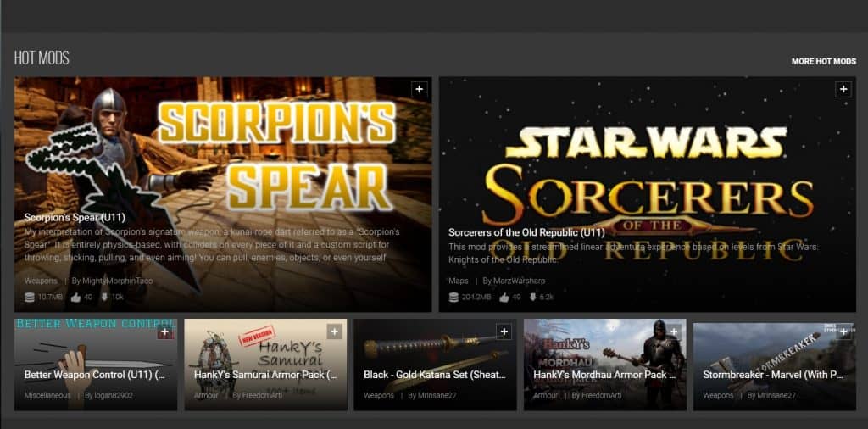View author MightyMorphinTaco's profile
This screenshot has height=429, width=868.
[117, 281]
